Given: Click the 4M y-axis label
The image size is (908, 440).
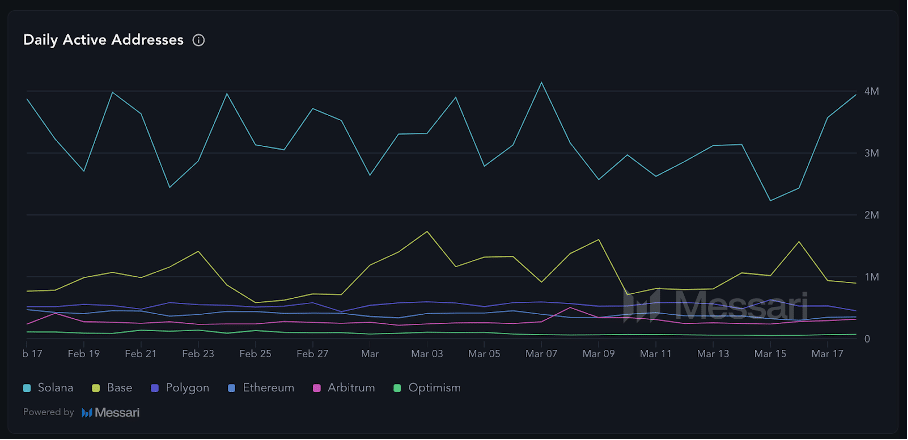Looking at the screenshot, I should 872,92.
